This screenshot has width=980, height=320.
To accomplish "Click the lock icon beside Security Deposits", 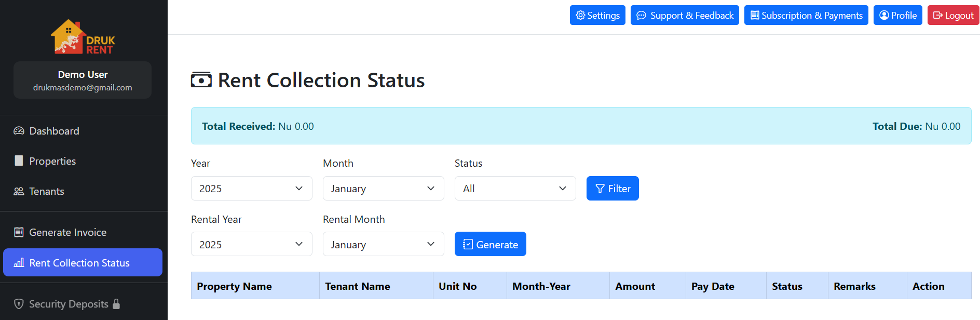I will 116,304.
